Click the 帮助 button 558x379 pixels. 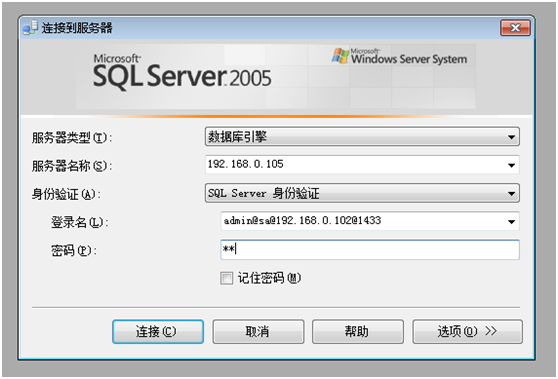tap(358, 331)
